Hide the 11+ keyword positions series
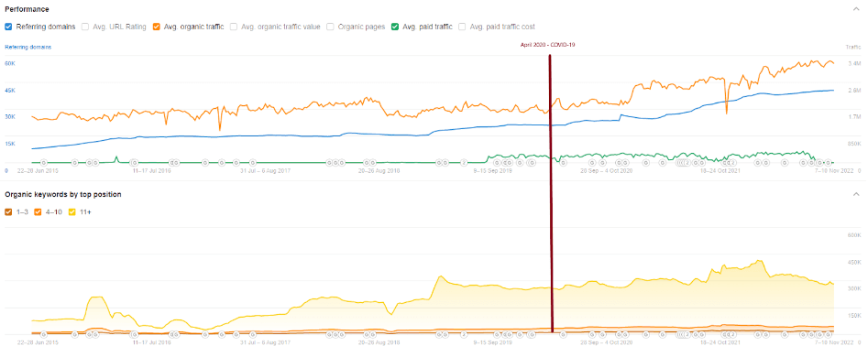The height and width of the screenshot is (357, 868). click(x=71, y=211)
